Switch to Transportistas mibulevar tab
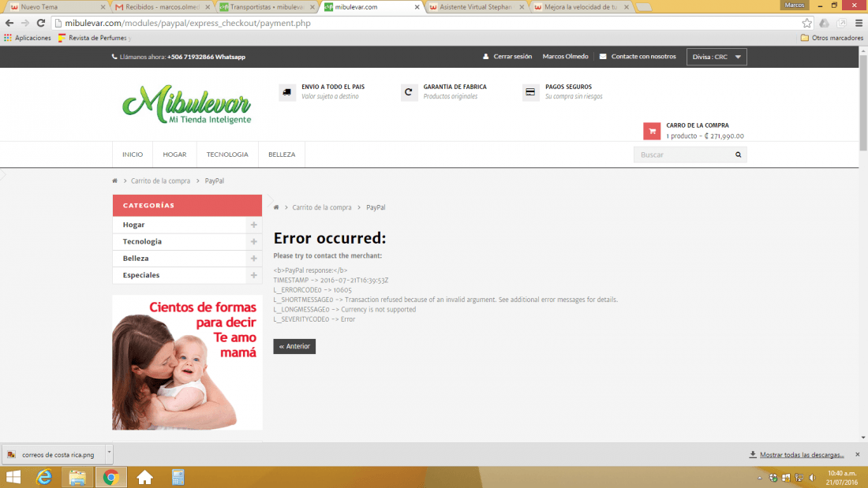This screenshot has height=488, width=868. click(266, 7)
